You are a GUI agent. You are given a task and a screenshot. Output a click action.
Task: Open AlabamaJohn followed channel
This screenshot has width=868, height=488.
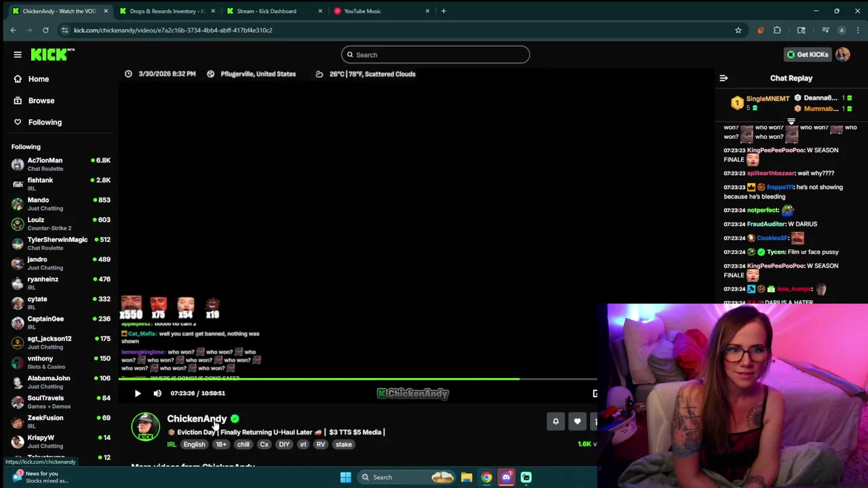click(x=61, y=382)
